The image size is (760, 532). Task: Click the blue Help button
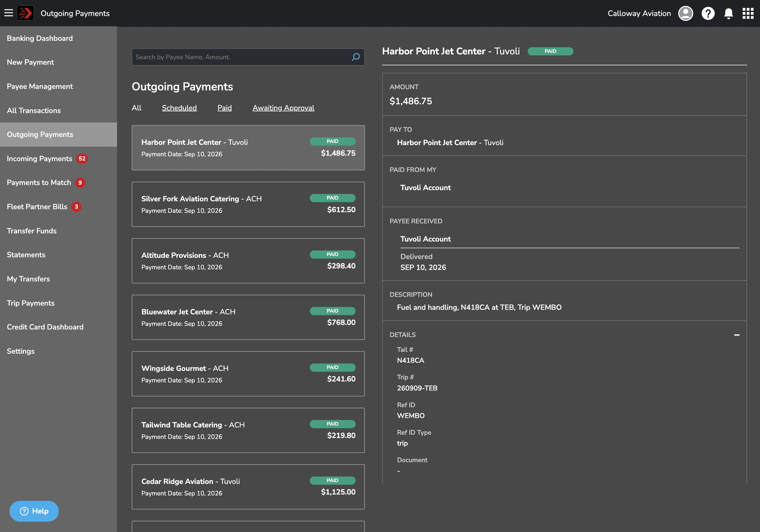tap(34, 511)
